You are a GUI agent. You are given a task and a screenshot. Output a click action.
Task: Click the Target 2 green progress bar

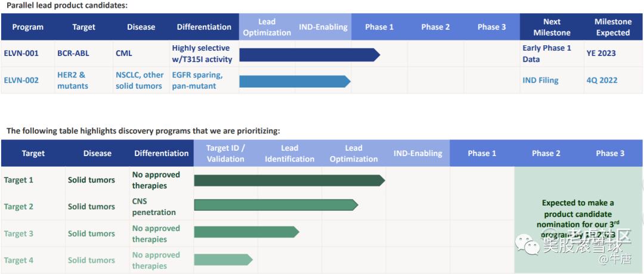[275, 205]
